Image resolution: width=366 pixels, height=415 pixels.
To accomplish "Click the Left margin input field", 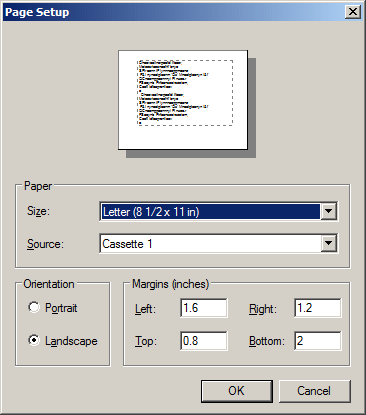I will pos(204,308).
